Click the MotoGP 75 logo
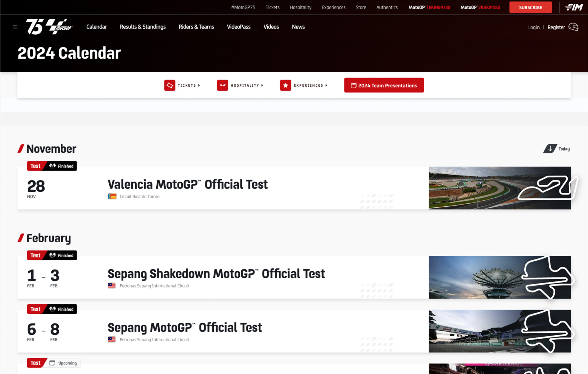 pyautogui.click(x=50, y=27)
